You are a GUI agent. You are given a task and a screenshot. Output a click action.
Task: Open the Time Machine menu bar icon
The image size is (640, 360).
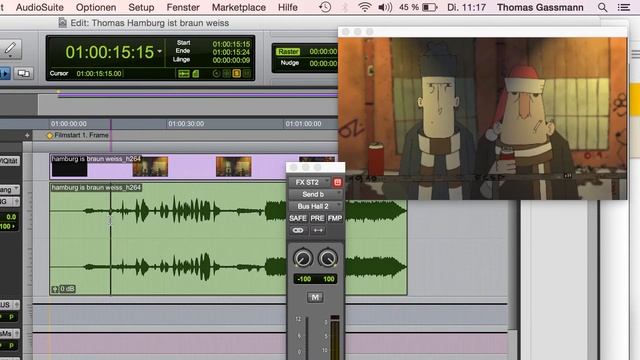pyautogui.click(x=325, y=7)
